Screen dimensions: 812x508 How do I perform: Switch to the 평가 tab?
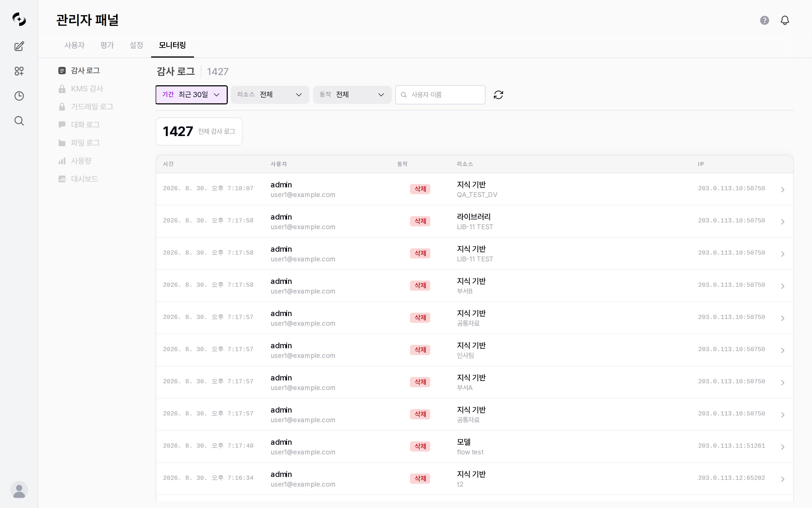[107, 45]
